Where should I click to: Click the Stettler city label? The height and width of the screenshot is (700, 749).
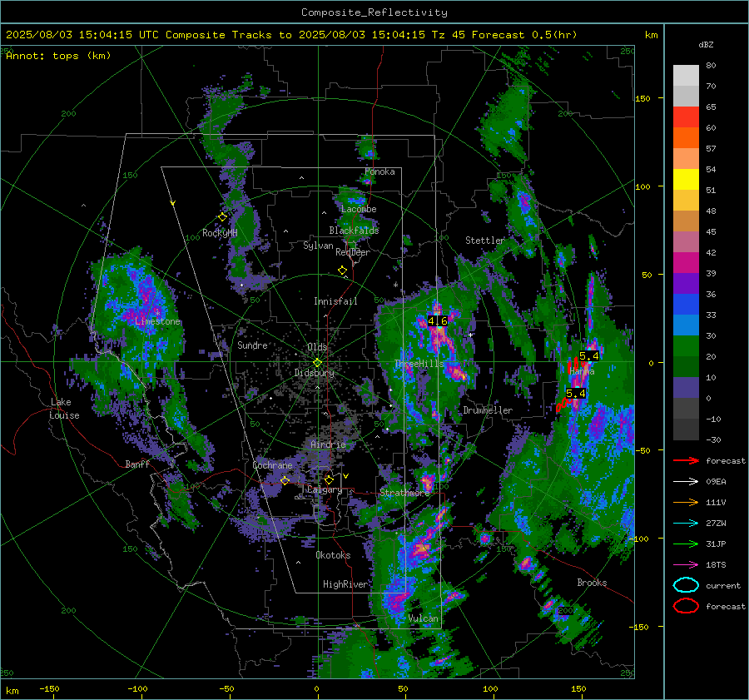click(x=485, y=241)
